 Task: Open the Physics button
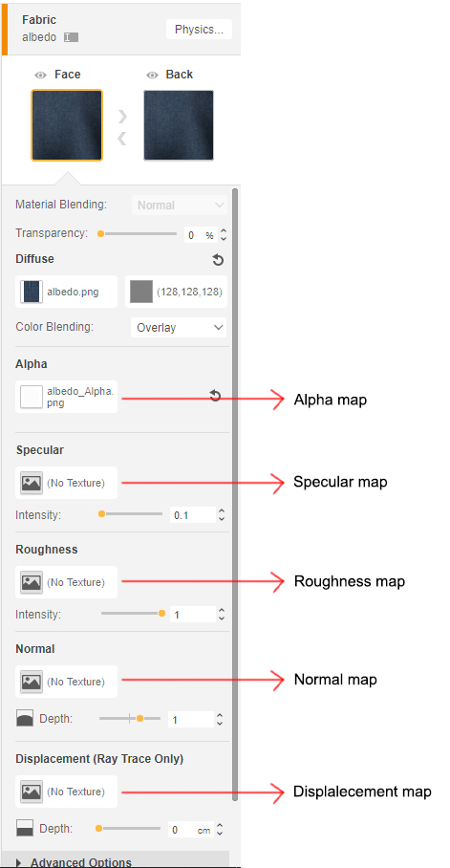[x=199, y=30]
